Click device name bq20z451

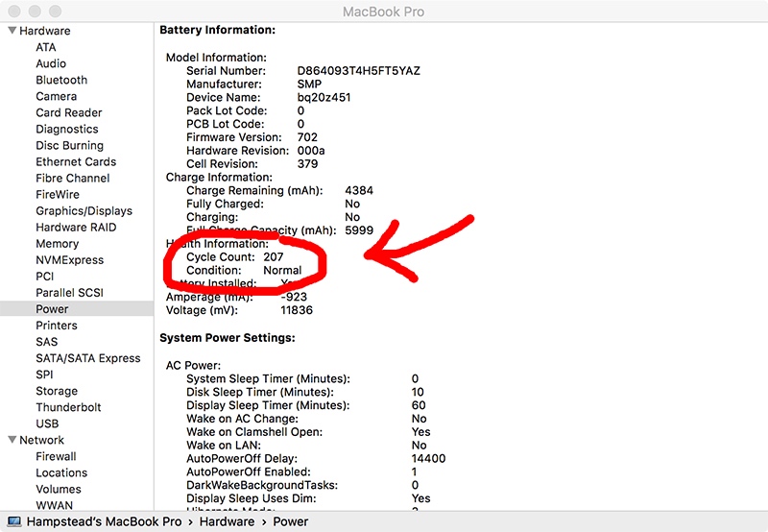pyautogui.click(x=324, y=98)
